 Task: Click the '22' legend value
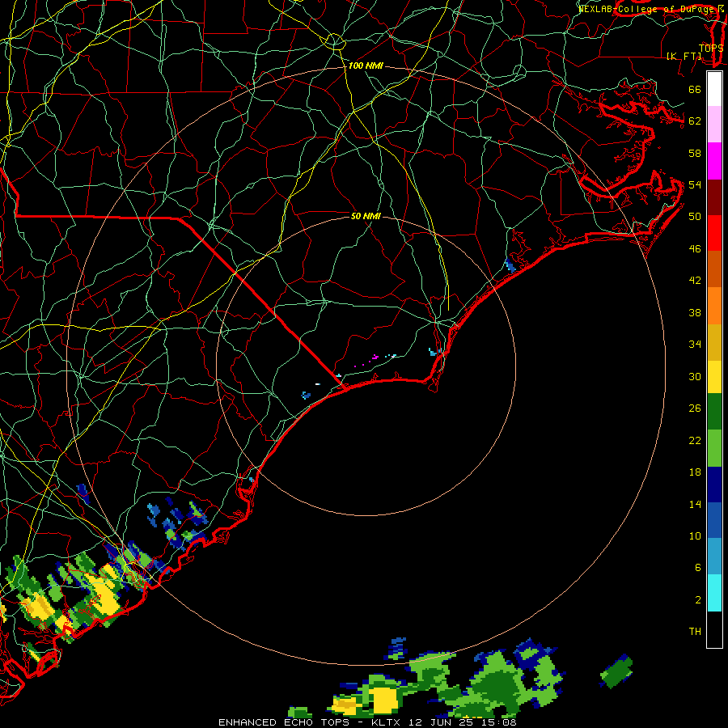[x=695, y=440]
